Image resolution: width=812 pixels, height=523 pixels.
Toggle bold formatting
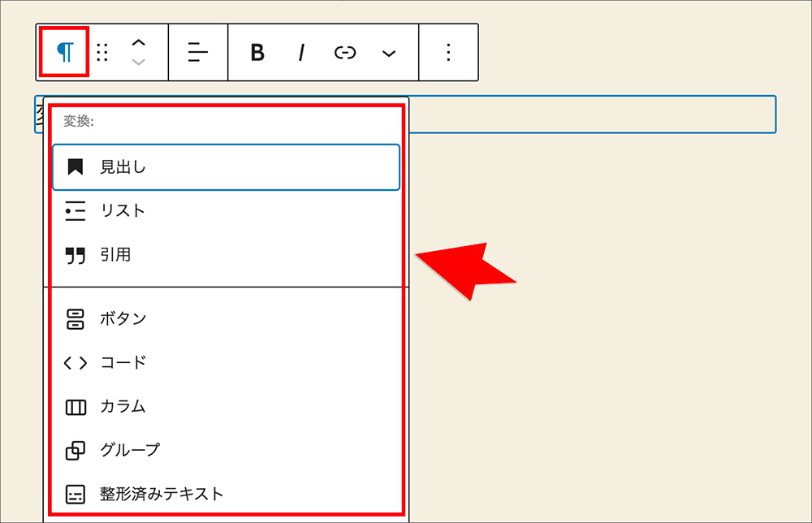(257, 53)
